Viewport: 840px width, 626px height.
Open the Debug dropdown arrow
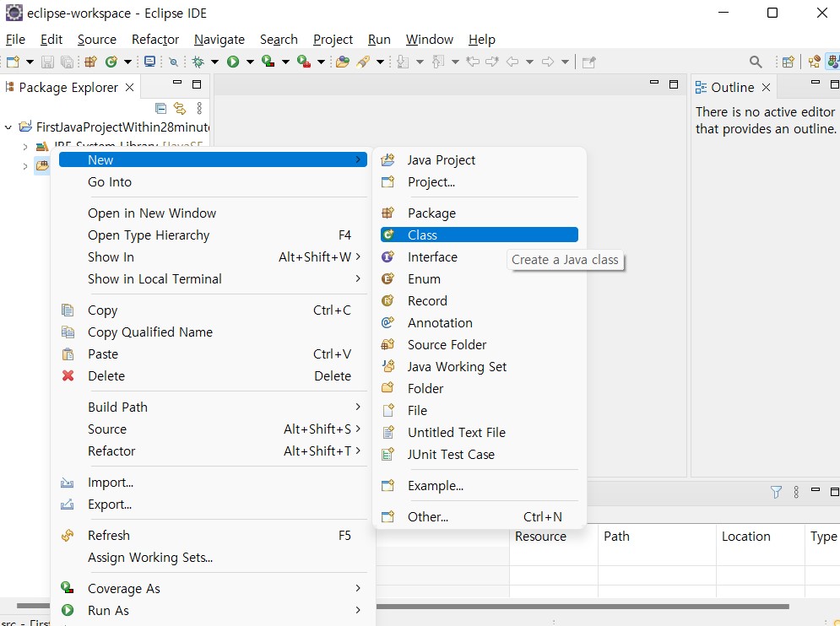coord(214,62)
